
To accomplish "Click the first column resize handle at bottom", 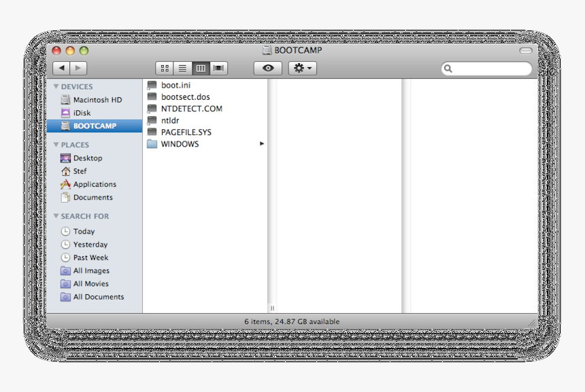I will (x=272, y=308).
